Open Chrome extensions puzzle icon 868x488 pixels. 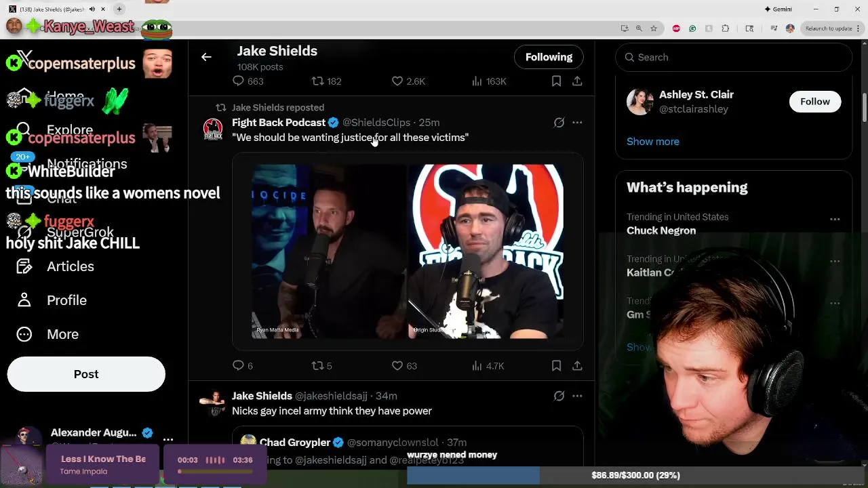[726, 28]
